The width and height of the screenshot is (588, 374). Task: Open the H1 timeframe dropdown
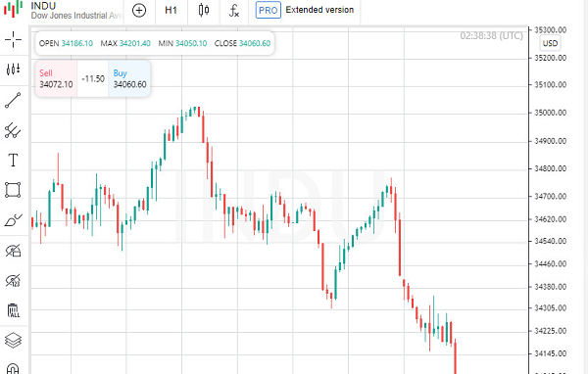click(171, 10)
